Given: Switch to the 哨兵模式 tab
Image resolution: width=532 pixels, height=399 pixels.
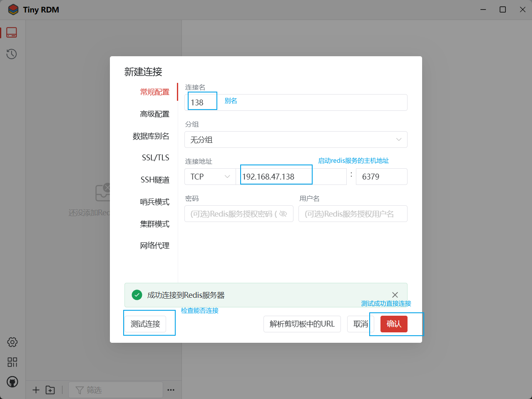Looking at the screenshot, I should (x=155, y=202).
